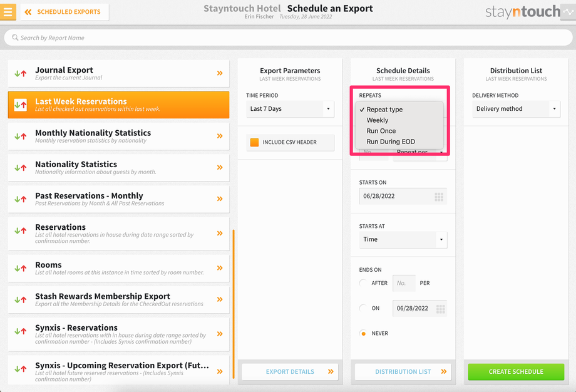The width and height of the screenshot is (576, 392).
Task: Open the Ends On date calendar icon
Action: [440, 309]
